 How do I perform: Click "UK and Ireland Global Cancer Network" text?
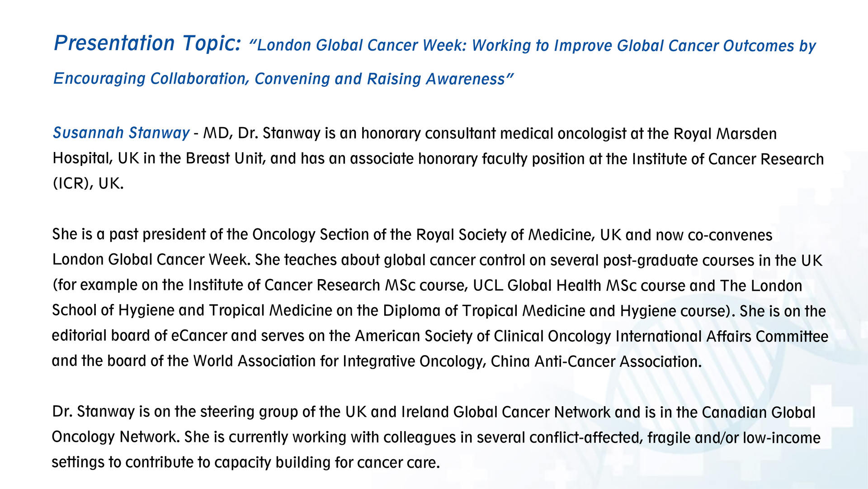(x=477, y=412)
